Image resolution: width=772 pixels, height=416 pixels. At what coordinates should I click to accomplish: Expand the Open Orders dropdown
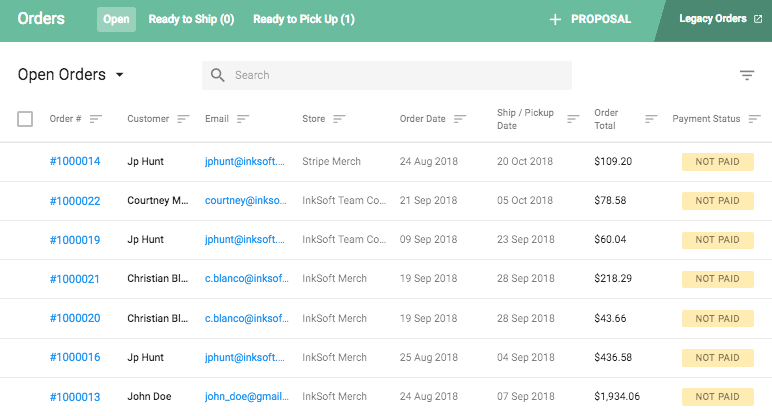[x=120, y=75]
